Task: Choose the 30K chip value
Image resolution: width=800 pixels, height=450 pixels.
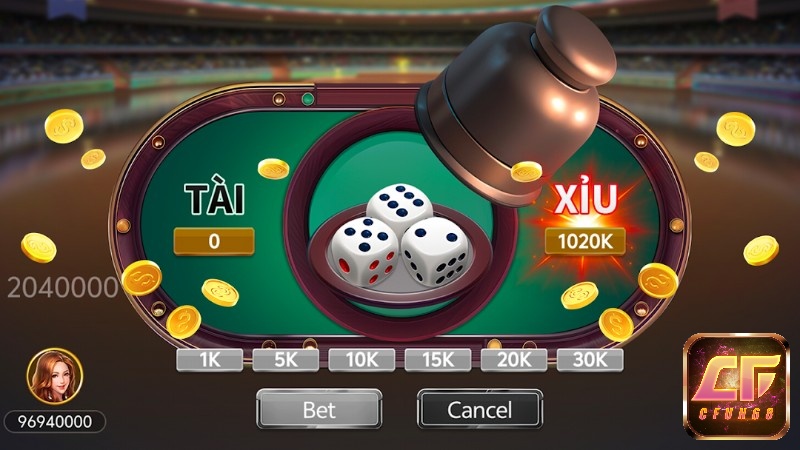Action: pos(590,360)
